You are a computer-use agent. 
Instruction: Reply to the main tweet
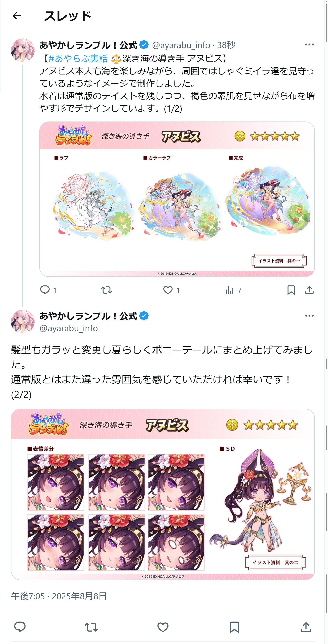pos(20,627)
